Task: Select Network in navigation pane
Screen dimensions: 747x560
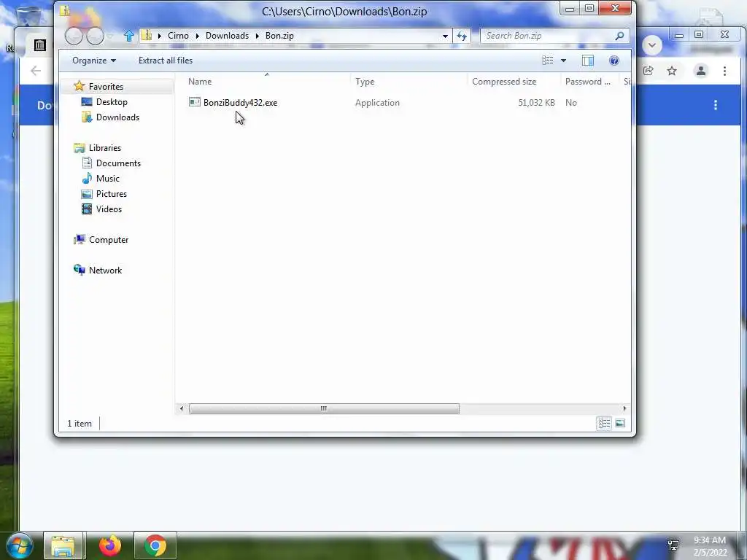Action: point(105,270)
